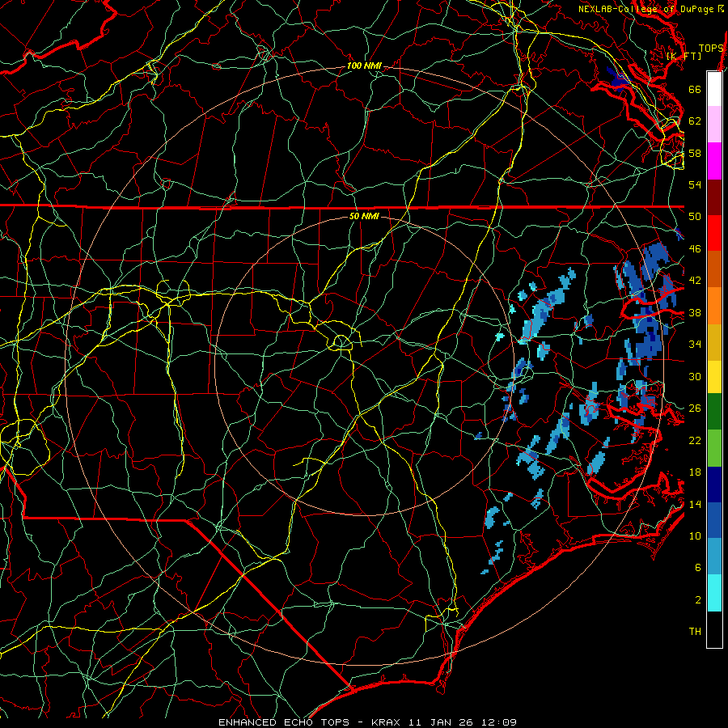Image resolution: width=728 pixels, height=728 pixels.
Task: Click the '6' legend value
Action: [x=698, y=569]
